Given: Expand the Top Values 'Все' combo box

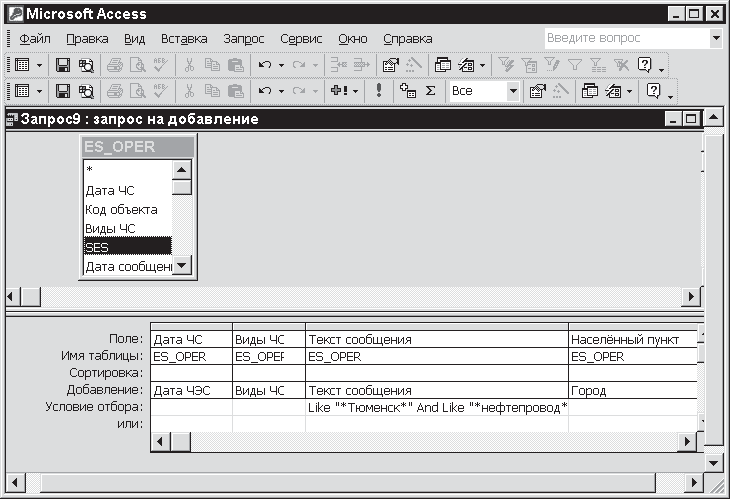Looking at the screenshot, I should pyautogui.click(x=513, y=91).
